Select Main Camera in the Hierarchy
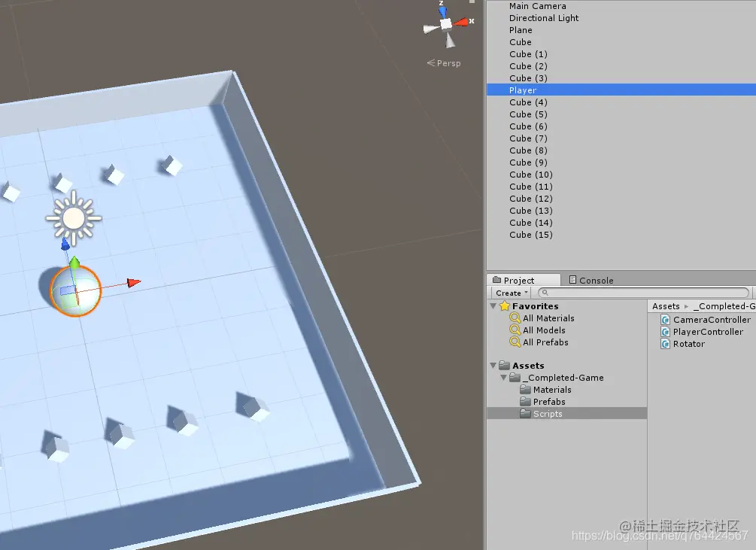The width and height of the screenshot is (756, 550). pos(621,6)
